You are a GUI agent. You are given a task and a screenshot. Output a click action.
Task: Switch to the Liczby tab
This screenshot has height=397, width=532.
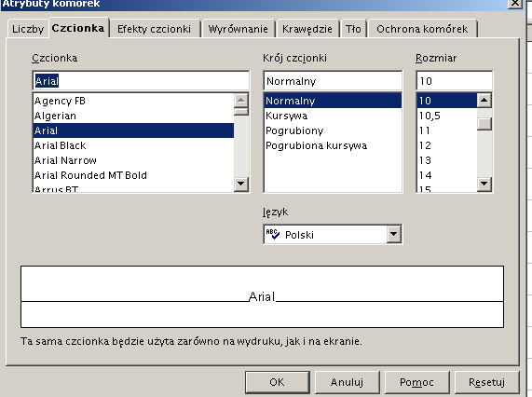(x=28, y=29)
